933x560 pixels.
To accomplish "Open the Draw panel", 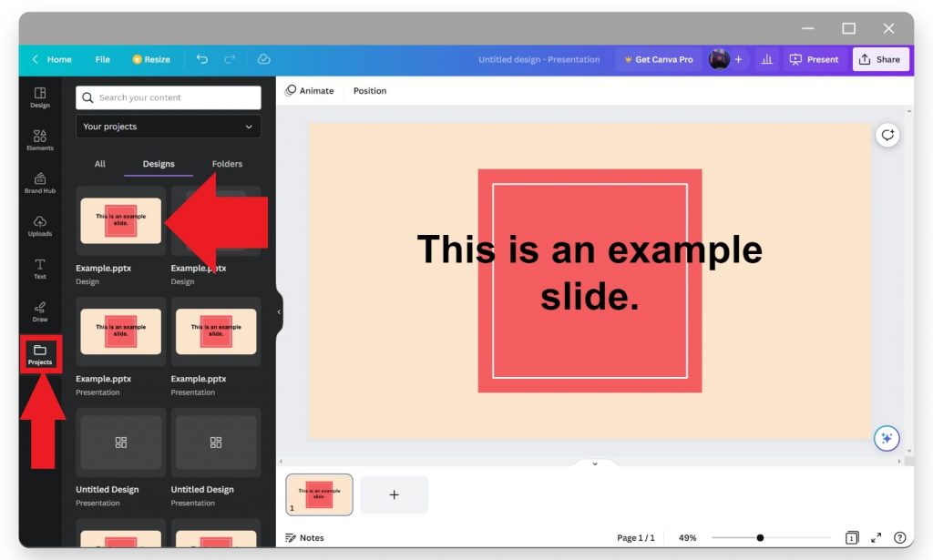I will pos(39,313).
